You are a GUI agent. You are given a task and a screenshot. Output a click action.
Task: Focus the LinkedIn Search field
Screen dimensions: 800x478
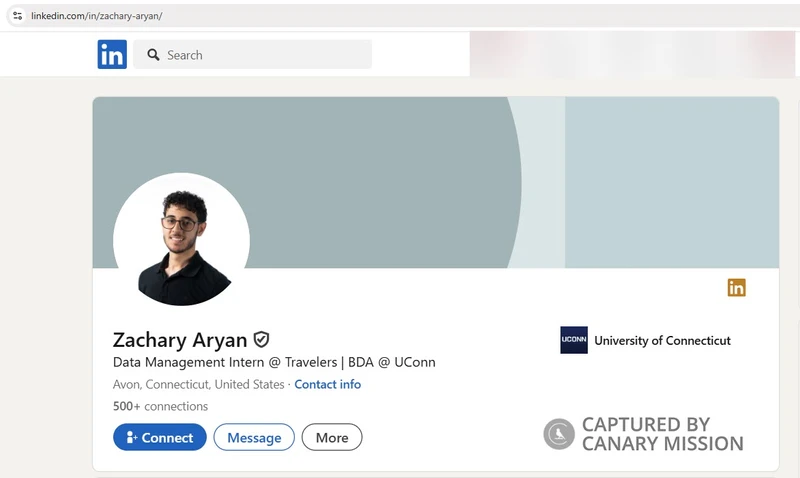(x=253, y=54)
